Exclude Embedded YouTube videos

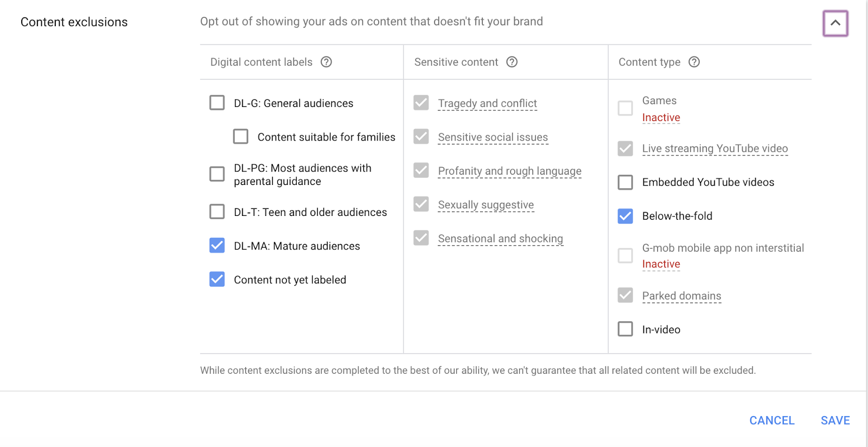[626, 182]
